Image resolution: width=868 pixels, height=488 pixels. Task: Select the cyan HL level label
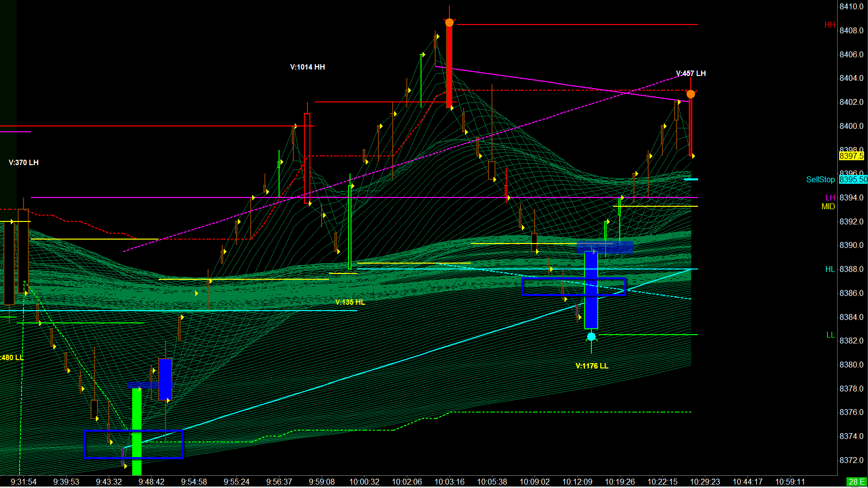pos(830,269)
